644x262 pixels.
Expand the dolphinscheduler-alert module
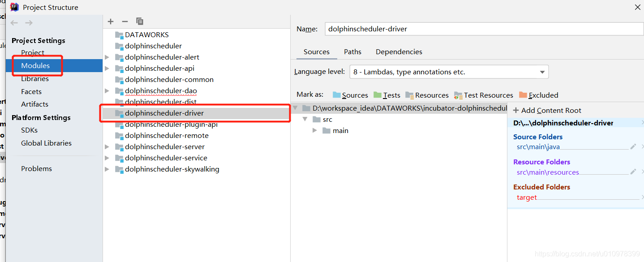[x=107, y=57]
